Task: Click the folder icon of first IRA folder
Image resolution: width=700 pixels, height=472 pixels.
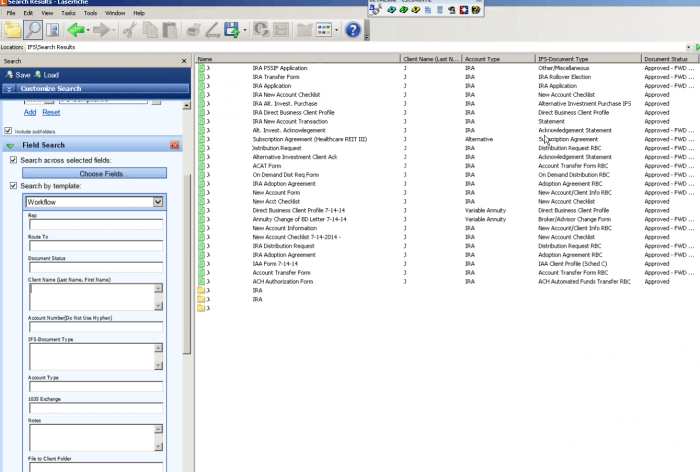Action: 201,290
